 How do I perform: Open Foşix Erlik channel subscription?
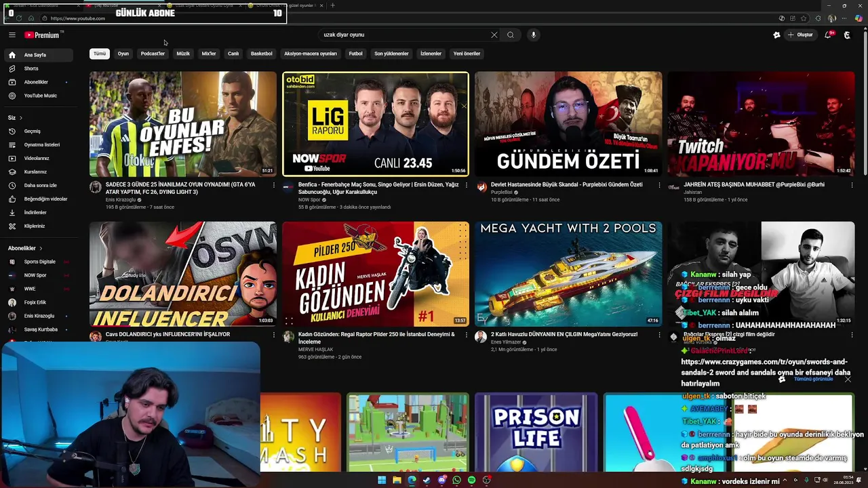tap(38, 302)
